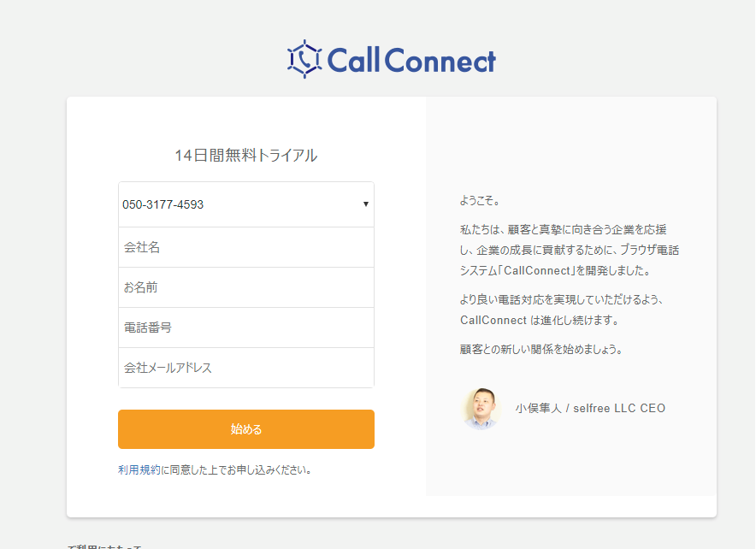Click the 会社名 input field

tap(246, 245)
